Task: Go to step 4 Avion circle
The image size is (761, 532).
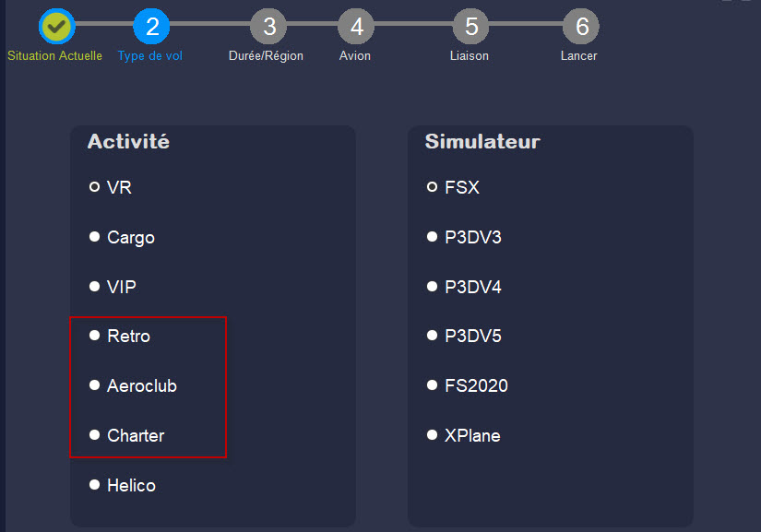Action: (x=357, y=26)
